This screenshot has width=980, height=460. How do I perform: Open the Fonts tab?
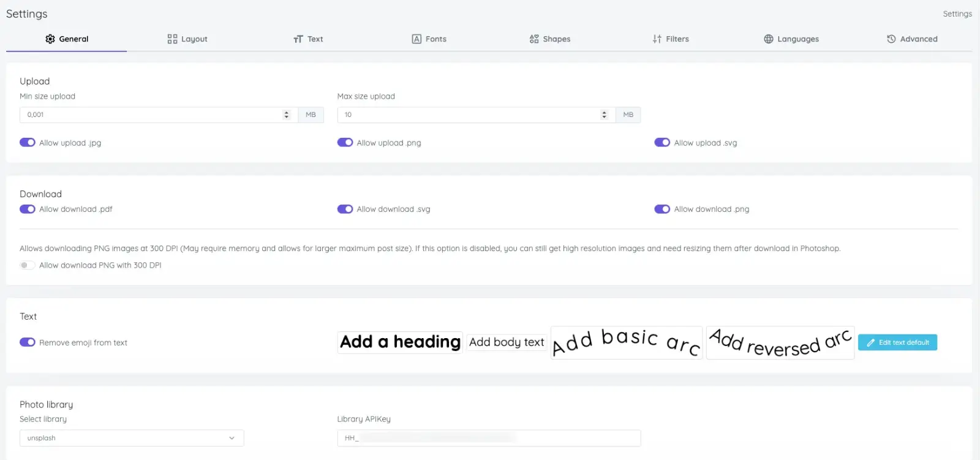[429, 39]
